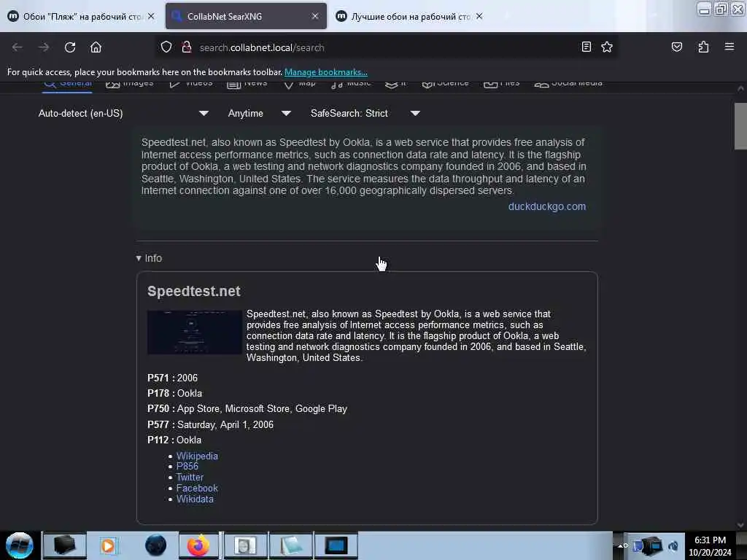Open the browser home page
Viewport: 747px width, 560px height.
96,47
